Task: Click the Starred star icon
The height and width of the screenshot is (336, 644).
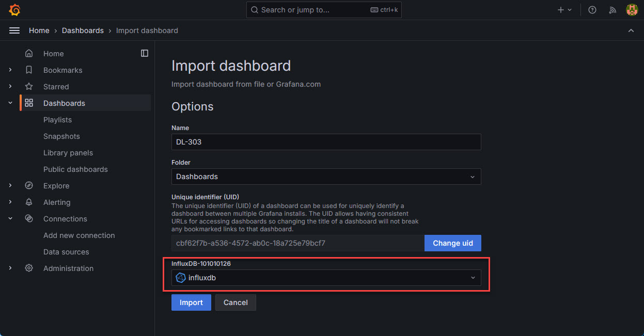Action: pyautogui.click(x=29, y=86)
